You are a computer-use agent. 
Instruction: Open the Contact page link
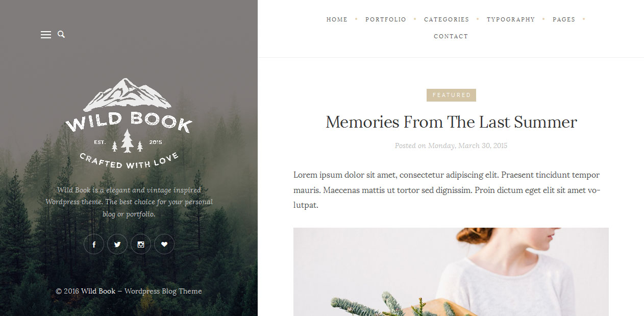pyautogui.click(x=451, y=36)
